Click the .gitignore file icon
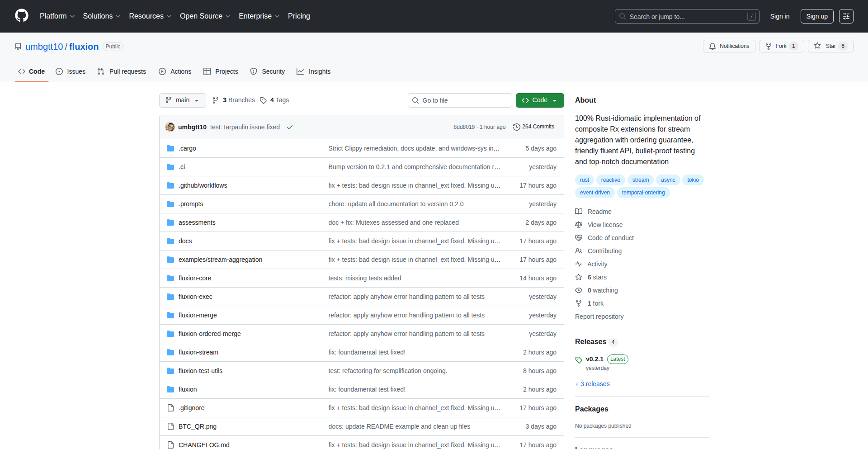The image size is (868, 449). (170, 408)
